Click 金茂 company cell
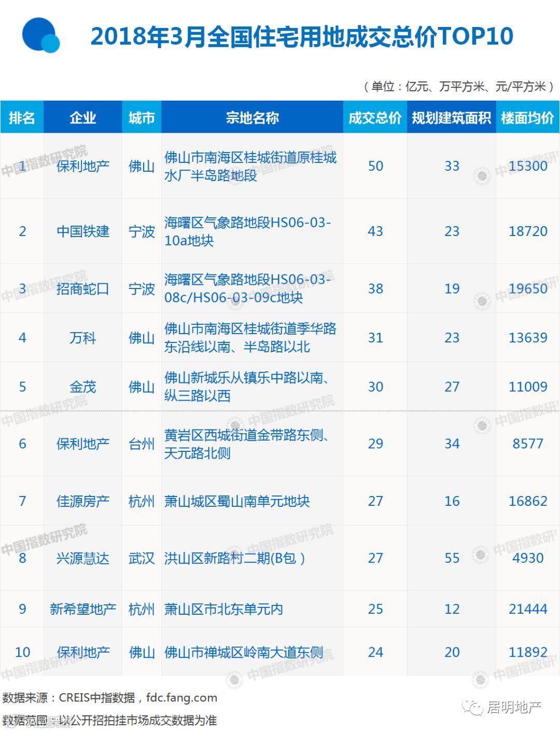This screenshot has height=732, width=560. [83, 387]
